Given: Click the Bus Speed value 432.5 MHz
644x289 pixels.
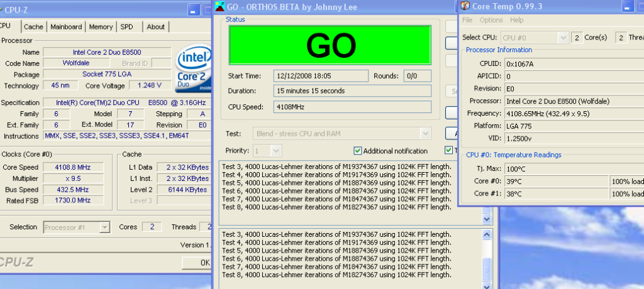Looking at the screenshot, I should (73, 190).
